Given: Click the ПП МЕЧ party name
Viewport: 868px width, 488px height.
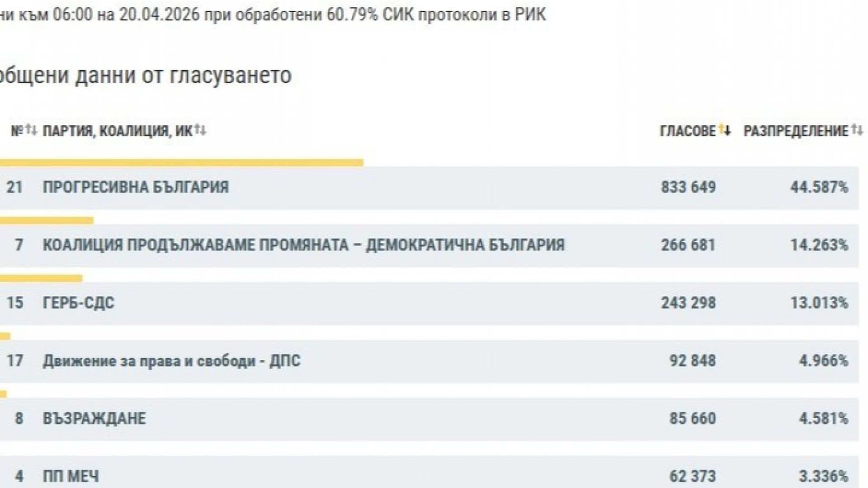Looking at the screenshot, I should (71, 476).
